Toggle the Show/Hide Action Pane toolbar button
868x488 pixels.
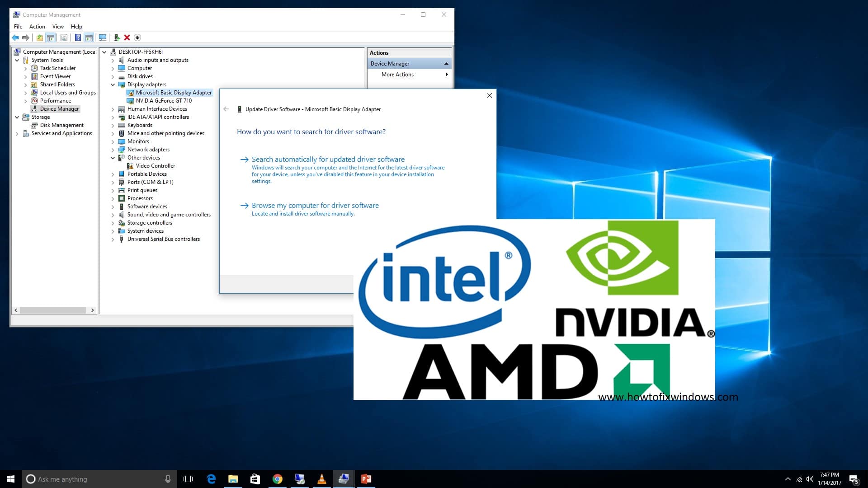click(x=89, y=38)
